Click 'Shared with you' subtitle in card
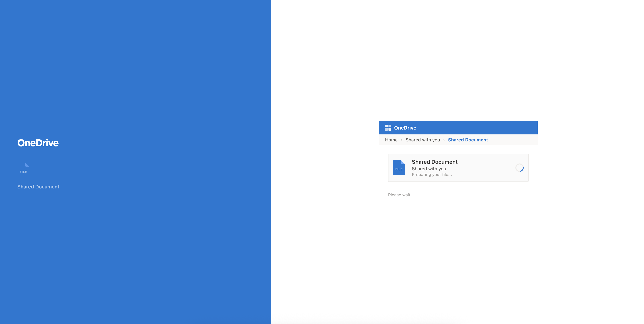The width and height of the screenshot is (644, 324). pyautogui.click(x=429, y=169)
